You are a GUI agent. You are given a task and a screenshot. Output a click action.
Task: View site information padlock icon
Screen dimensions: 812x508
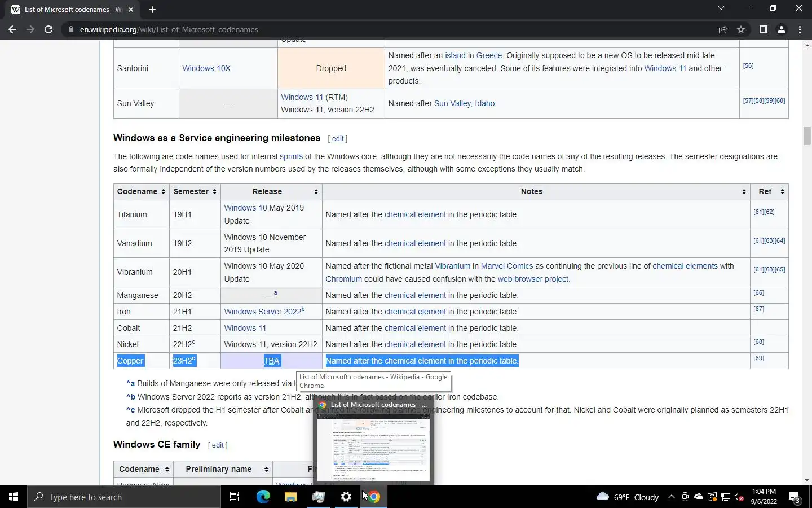71,29
